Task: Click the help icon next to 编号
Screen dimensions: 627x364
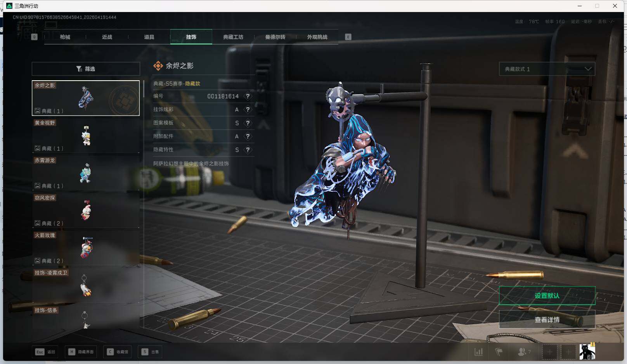Action: (x=248, y=96)
